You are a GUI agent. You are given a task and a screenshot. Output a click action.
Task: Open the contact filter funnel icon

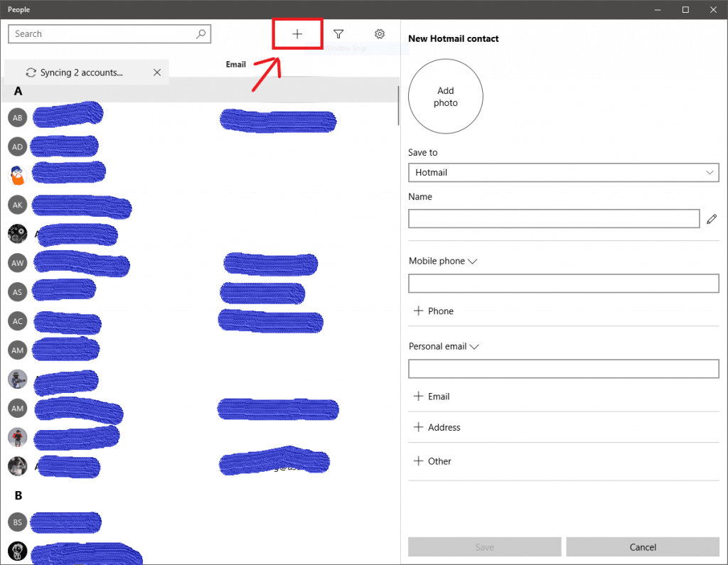click(338, 34)
